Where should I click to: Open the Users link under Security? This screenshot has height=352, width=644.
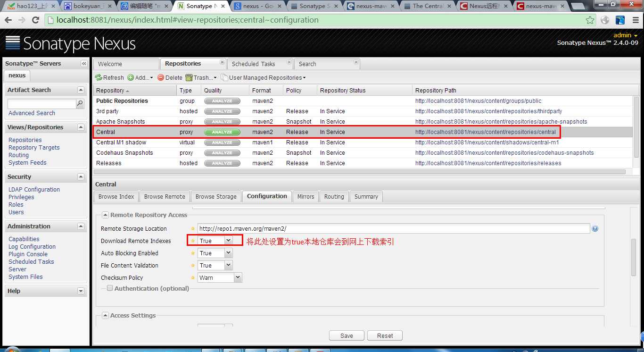[16, 212]
